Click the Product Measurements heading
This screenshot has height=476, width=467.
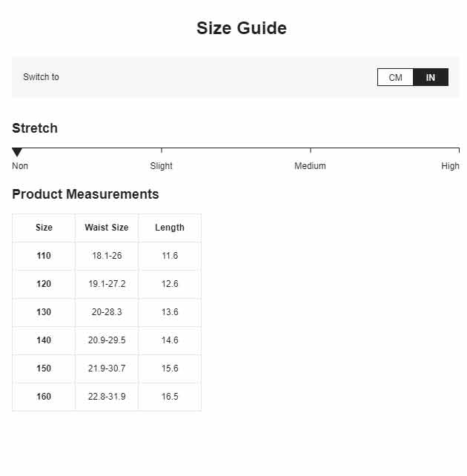pyautogui.click(x=85, y=194)
